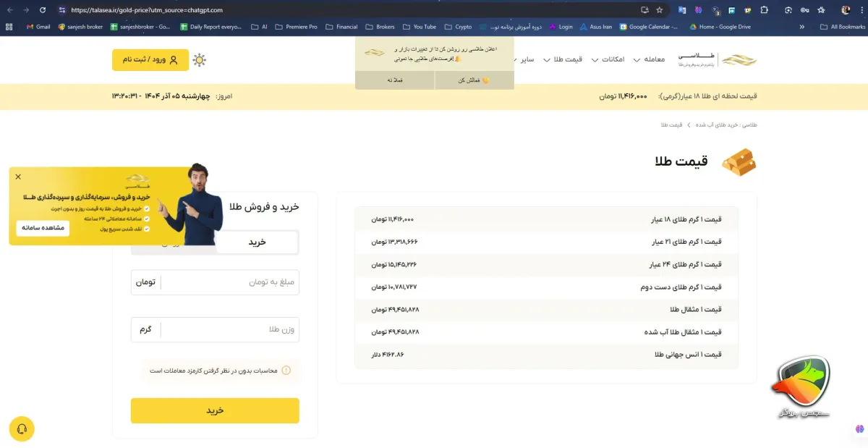Open the Brokers bookmarks folder
The image size is (868, 448).
point(380,27)
